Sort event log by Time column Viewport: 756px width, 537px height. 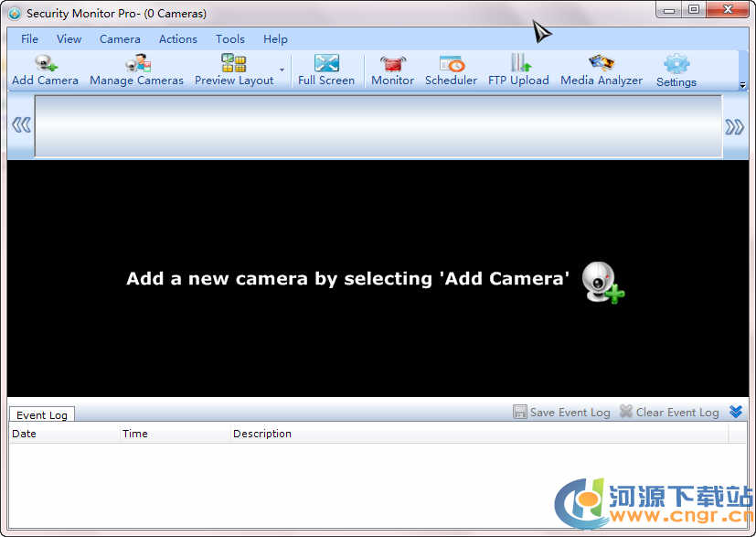175,434
